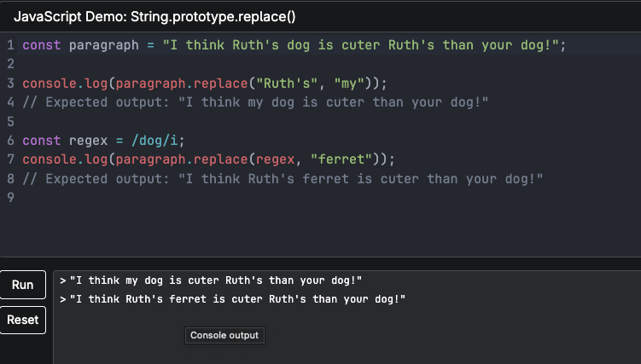Click line number 3 in the gutter
This screenshot has height=364, width=641.
(x=9, y=83)
